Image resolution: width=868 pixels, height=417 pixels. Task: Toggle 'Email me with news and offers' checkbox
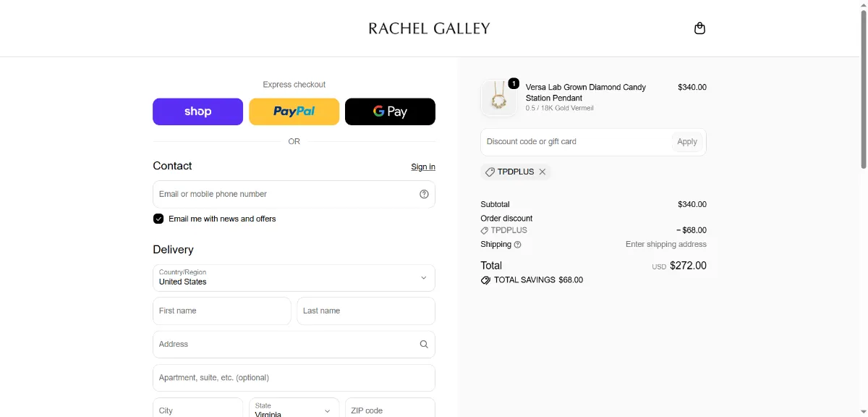click(158, 219)
